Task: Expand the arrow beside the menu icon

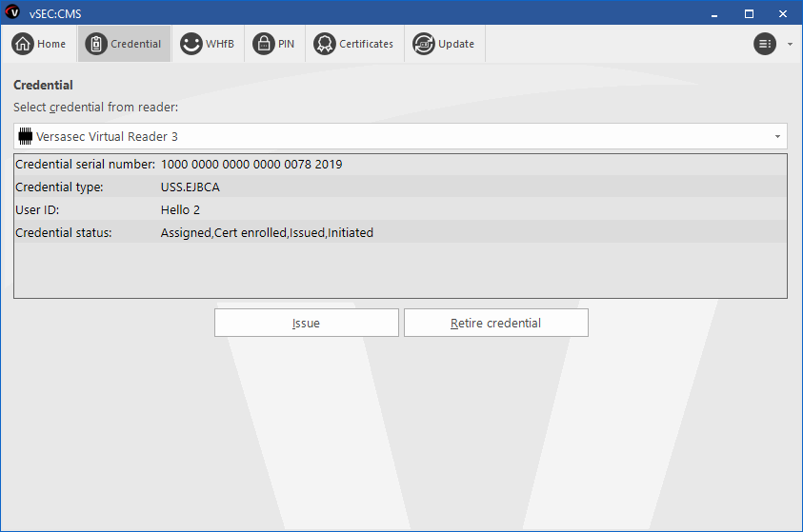Action: coord(790,45)
